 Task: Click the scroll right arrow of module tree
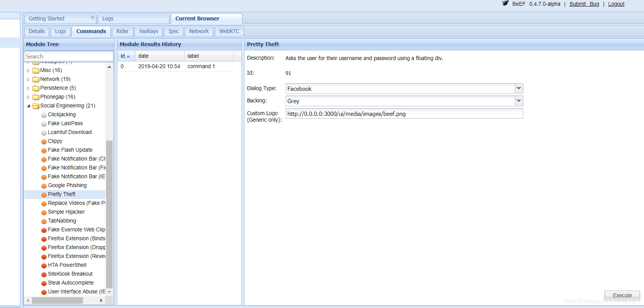tap(101, 300)
